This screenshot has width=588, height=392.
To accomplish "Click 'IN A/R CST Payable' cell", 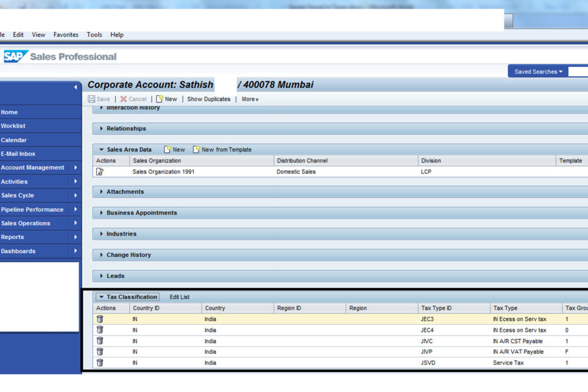I will tap(517, 341).
